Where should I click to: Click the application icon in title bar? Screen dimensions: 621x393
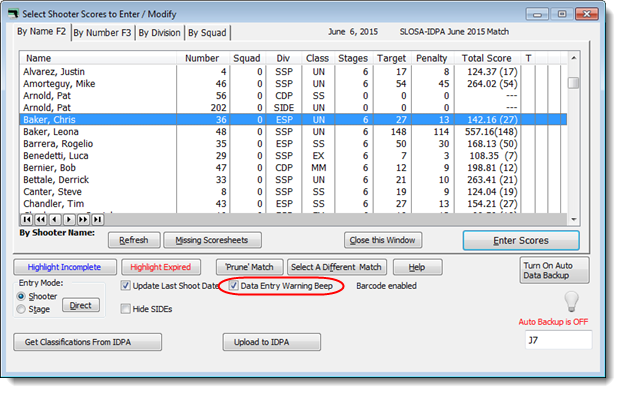click(13, 14)
